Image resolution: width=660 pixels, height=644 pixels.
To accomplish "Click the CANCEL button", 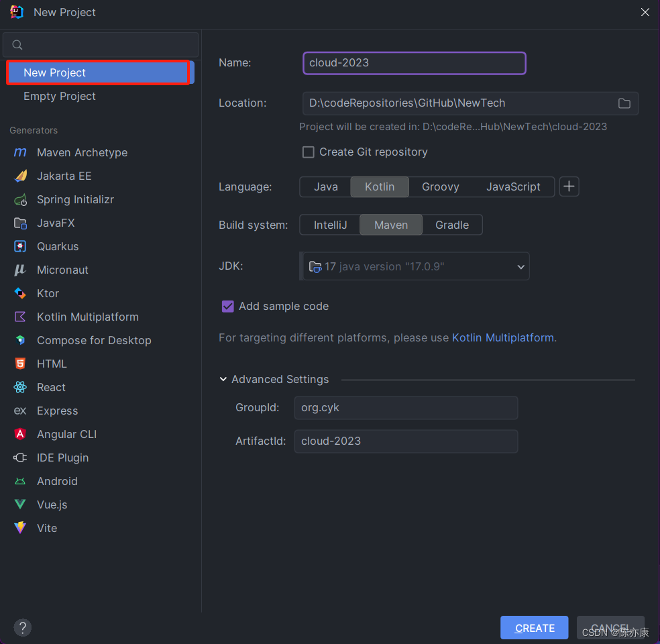I will (610, 628).
